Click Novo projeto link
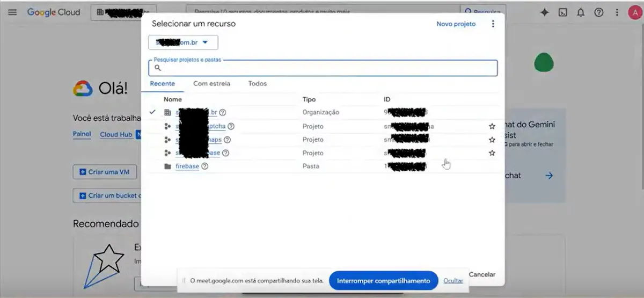The width and height of the screenshot is (644, 298). [x=456, y=24]
